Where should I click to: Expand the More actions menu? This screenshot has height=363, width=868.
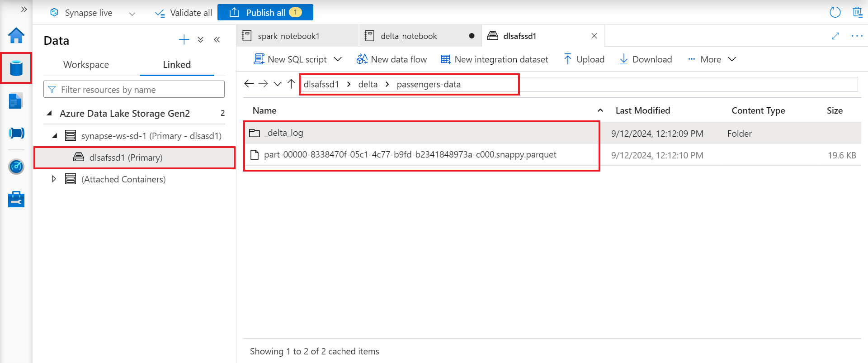(712, 59)
